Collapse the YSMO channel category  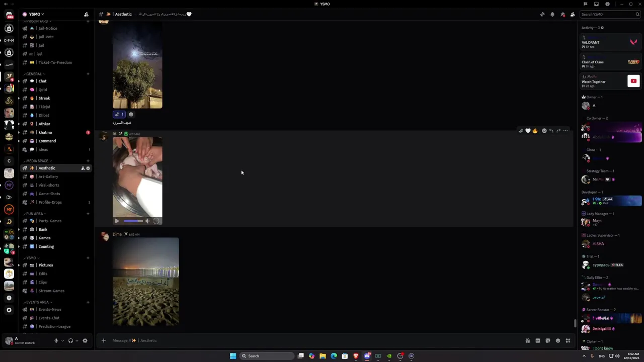point(31,258)
